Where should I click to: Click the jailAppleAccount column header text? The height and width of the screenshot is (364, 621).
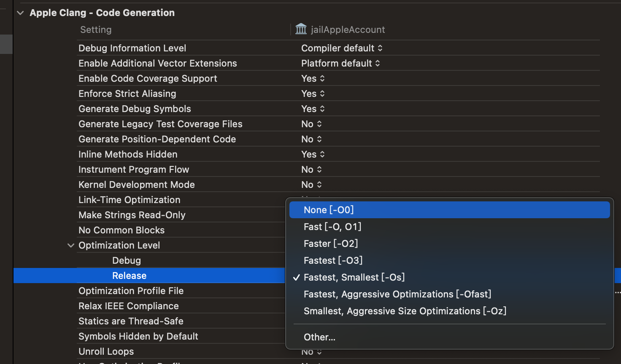point(348,29)
